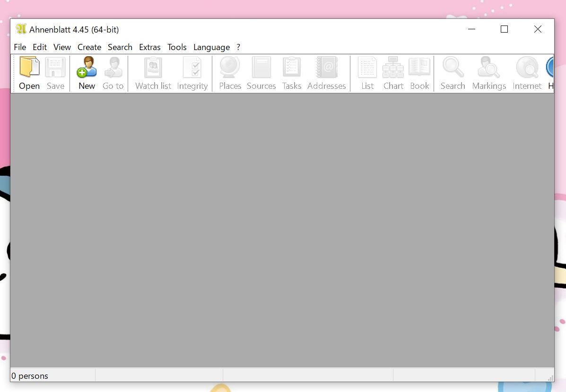Viewport: 566px width, 392px height.
Task: Click the Search magnifier toolbar icon
Action: (453, 67)
